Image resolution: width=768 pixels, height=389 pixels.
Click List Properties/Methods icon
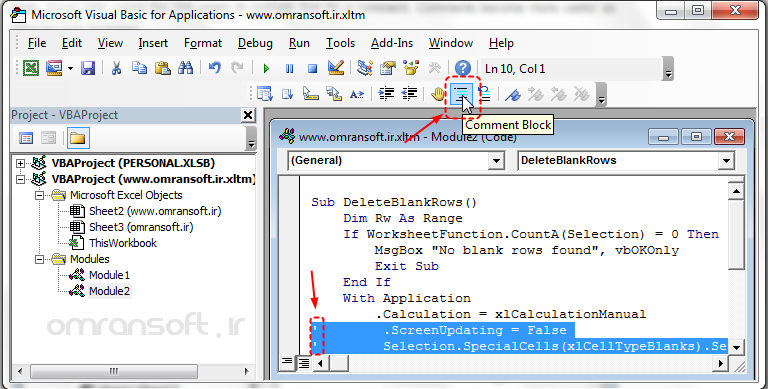pyautogui.click(x=264, y=94)
